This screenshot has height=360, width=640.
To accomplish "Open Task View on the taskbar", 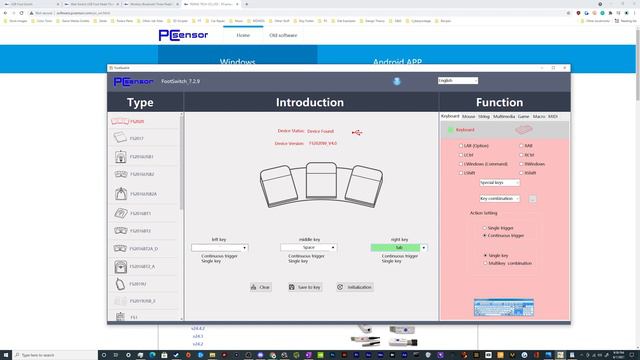I will tap(116, 355).
